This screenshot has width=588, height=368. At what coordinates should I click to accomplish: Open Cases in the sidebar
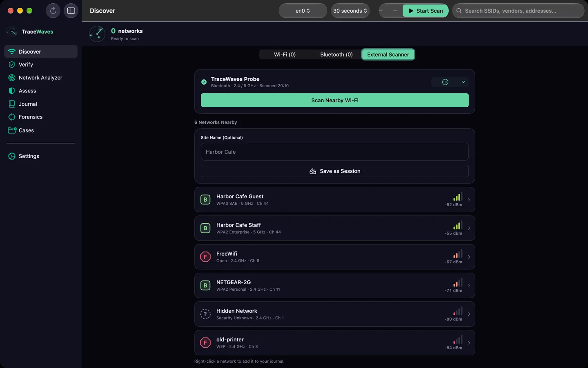[x=41, y=130]
